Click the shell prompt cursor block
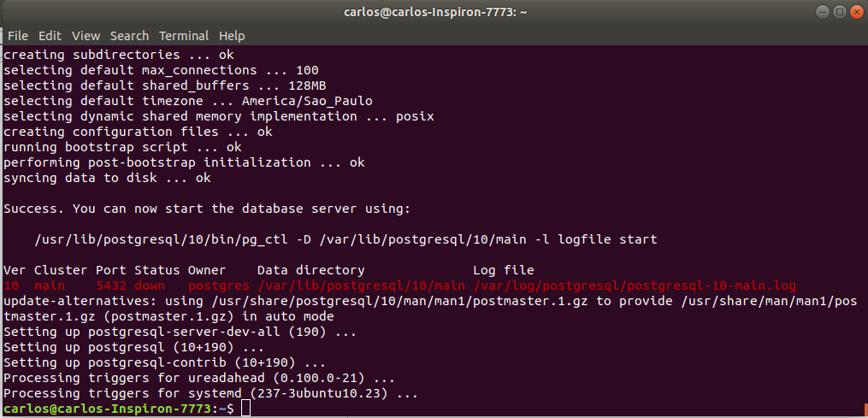868x418 pixels. (246, 409)
